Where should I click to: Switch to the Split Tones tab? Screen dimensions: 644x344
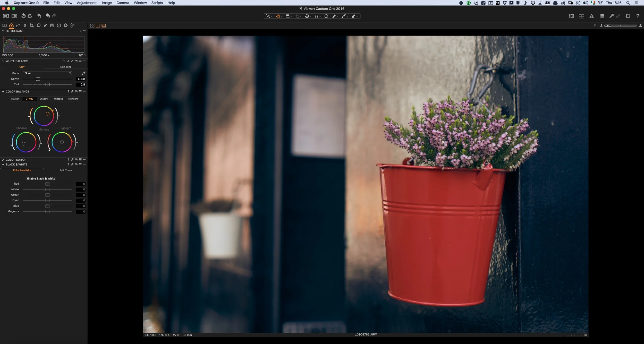65,170
